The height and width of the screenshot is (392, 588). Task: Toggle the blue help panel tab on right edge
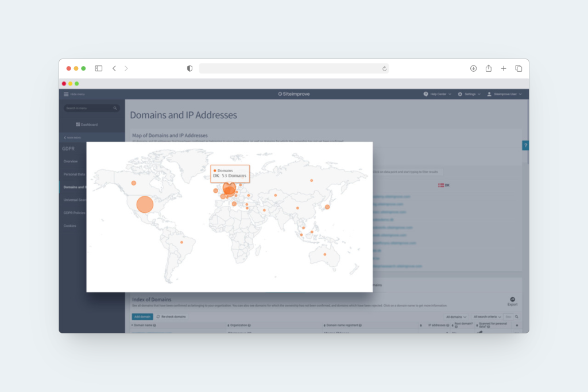click(x=525, y=146)
